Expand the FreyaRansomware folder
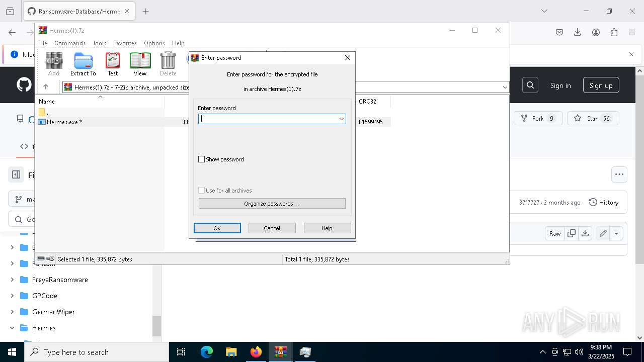The height and width of the screenshot is (362, 644). coord(12,280)
